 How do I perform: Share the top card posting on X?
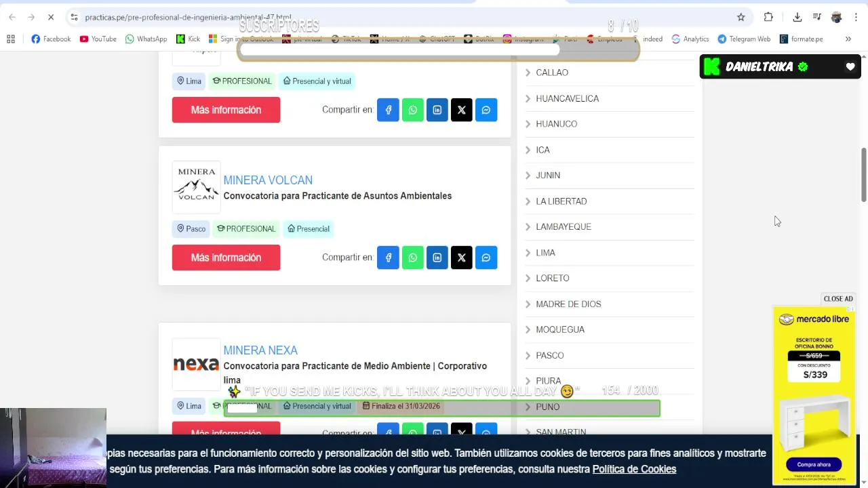pyautogui.click(x=462, y=110)
